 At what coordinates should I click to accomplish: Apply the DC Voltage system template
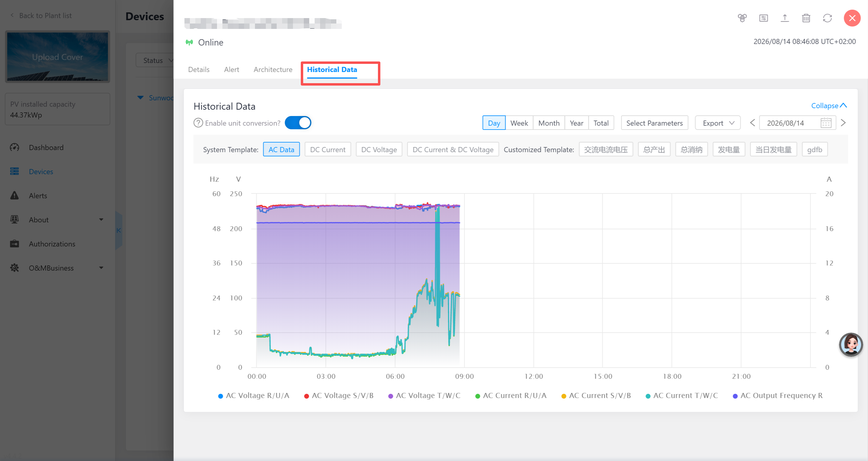pyautogui.click(x=379, y=149)
